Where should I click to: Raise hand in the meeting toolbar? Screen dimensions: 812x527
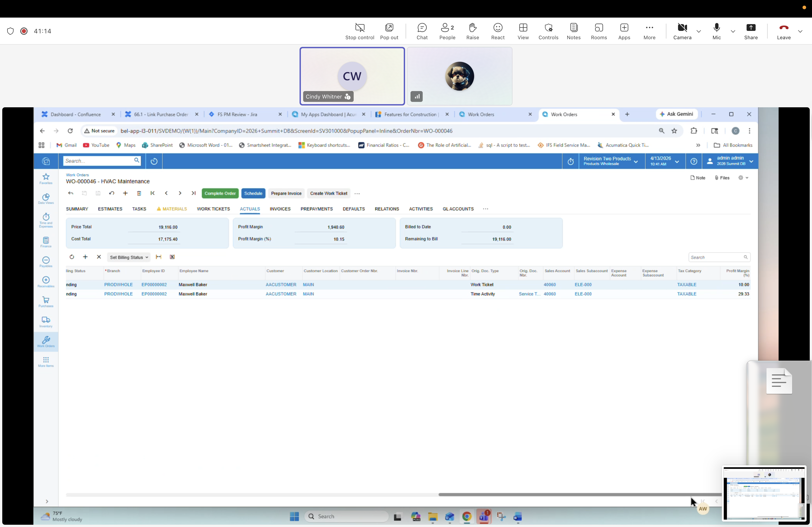(x=473, y=31)
